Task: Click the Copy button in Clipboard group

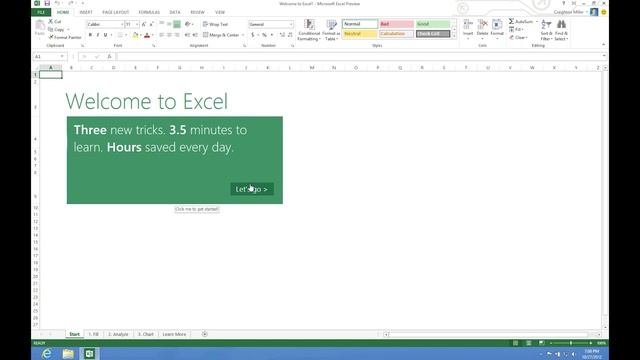Action: tap(56, 29)
